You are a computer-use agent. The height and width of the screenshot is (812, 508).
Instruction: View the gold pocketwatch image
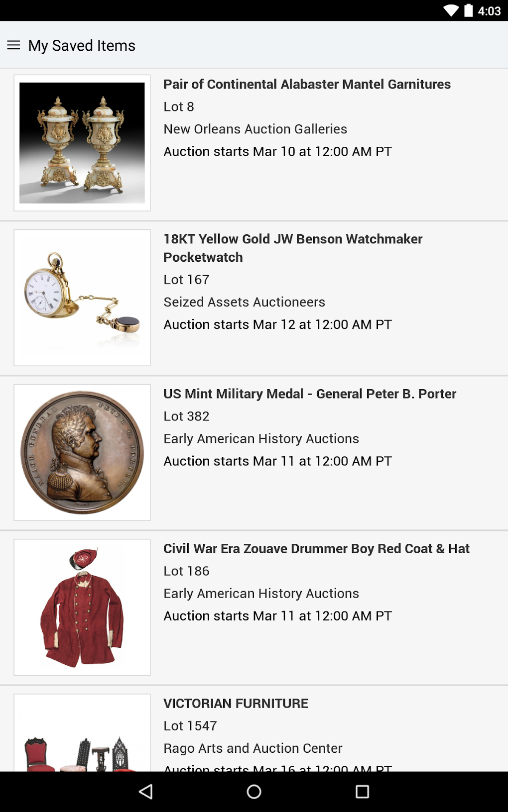coord(82,298)
